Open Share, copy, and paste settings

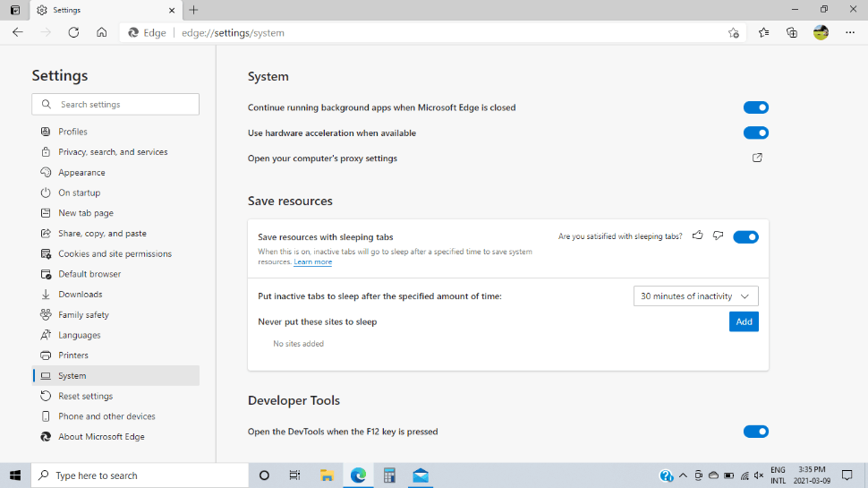pos(115,233)
